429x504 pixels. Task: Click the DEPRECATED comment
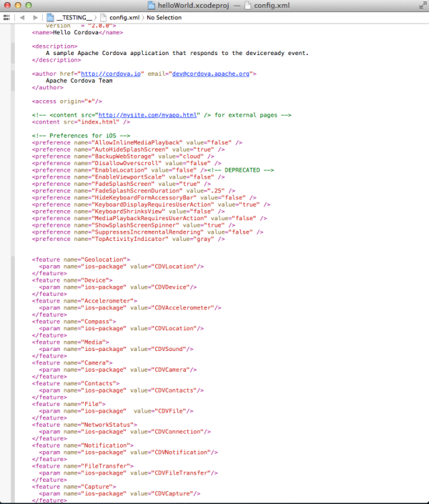point(240,170)
